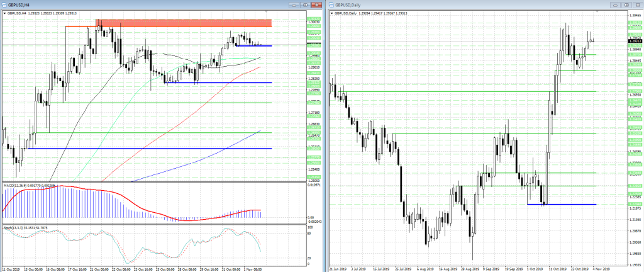The width and height of the screenshot is (644, 272).
Task: Click the 1.29313 current price label on Daily chart
Action: [634, 41]
